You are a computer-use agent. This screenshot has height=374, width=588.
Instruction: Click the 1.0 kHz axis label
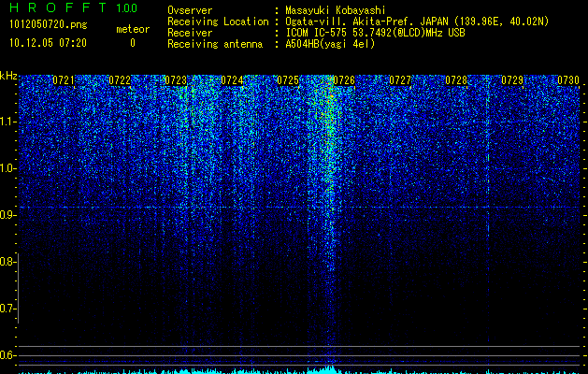pos(7,168)
